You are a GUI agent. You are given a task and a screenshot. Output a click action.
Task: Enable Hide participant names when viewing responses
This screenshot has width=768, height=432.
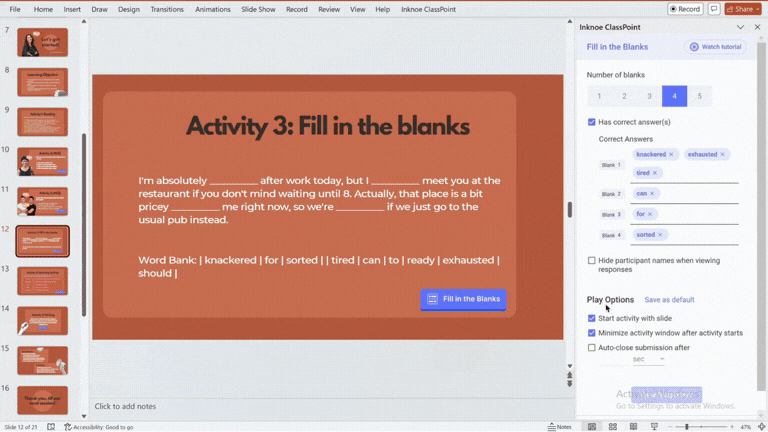(x=592, y=261)
